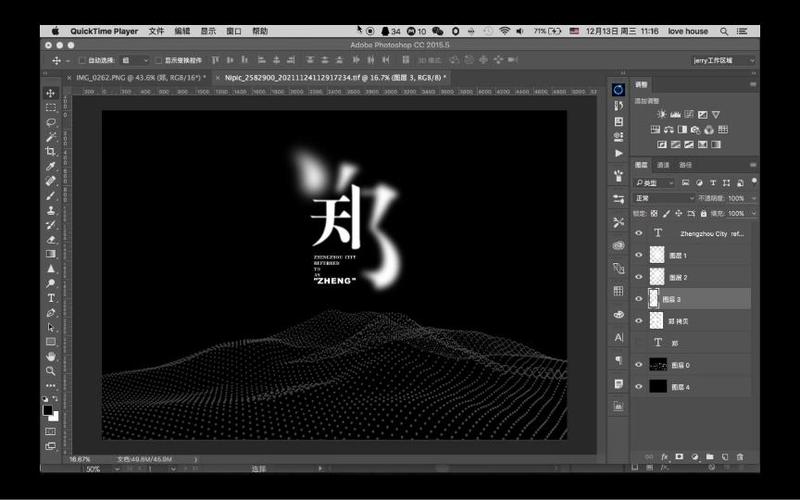The height and width of the screenshot is (500, 800).
Task: Add layer style via fx button
Action: (665, 457)
